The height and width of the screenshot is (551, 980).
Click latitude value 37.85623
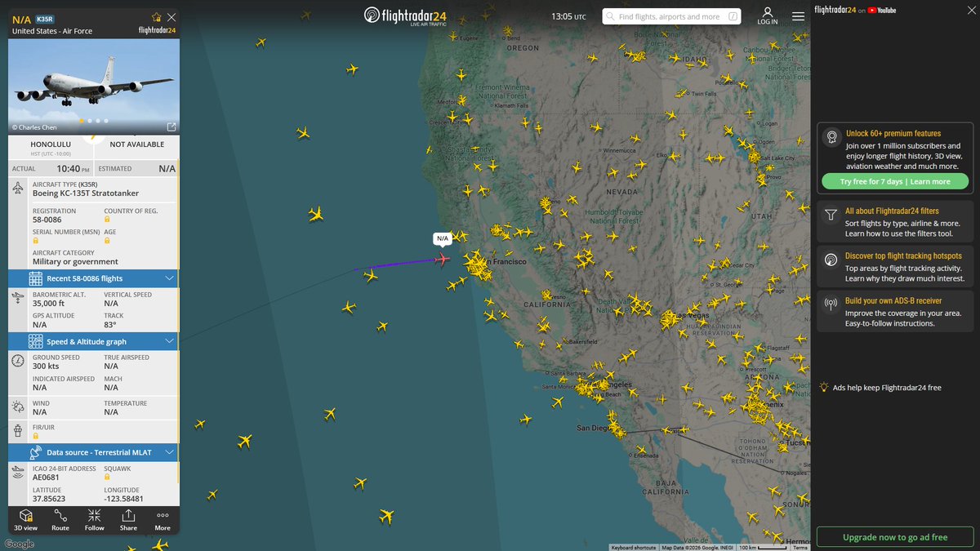coord(49,499)
